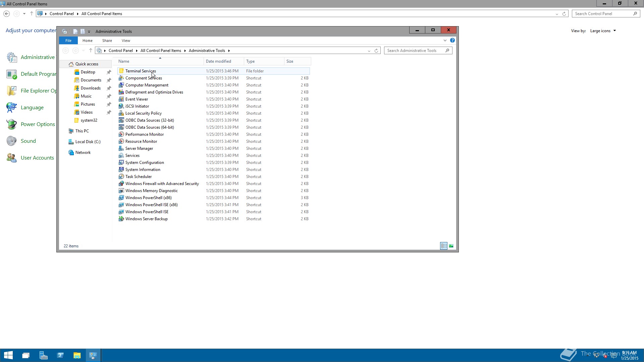Screen dimensions: 644x362
Task: Select the Services gear icon
Action: (121, 156)
